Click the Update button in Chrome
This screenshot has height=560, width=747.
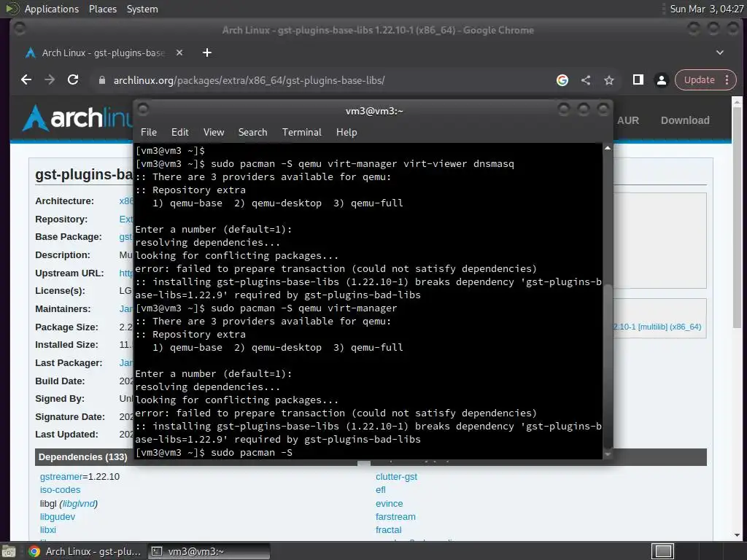pyautogui.click(x=699, y=80)
